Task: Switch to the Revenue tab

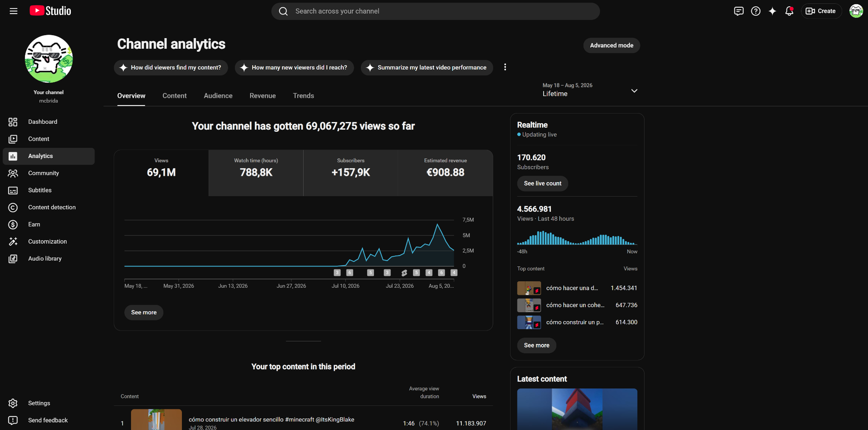Action: pos(263,96)
